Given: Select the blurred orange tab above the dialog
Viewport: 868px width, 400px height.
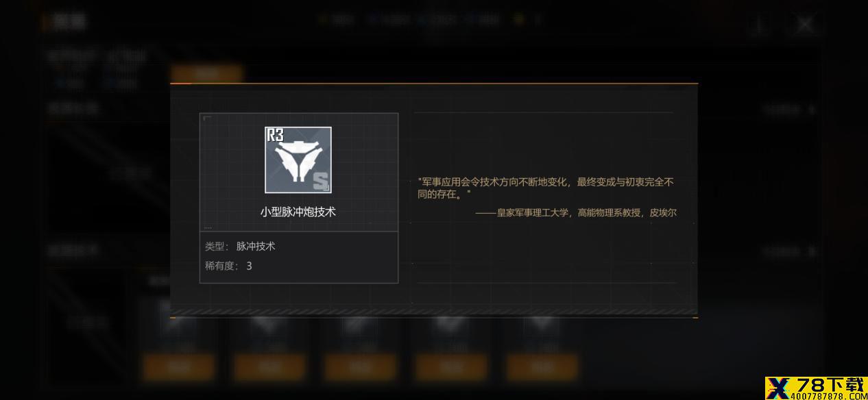Looking at the screenshot, I should [206, 73].
